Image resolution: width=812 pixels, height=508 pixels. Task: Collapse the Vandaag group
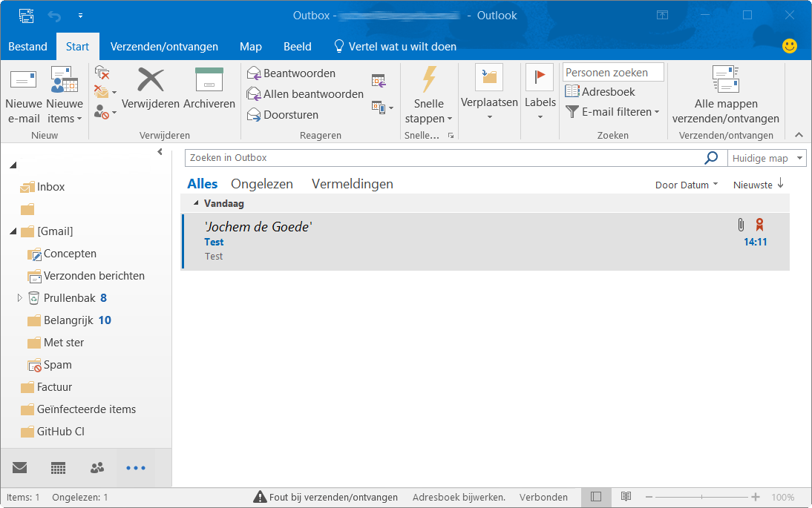click(x=196, y=202)
